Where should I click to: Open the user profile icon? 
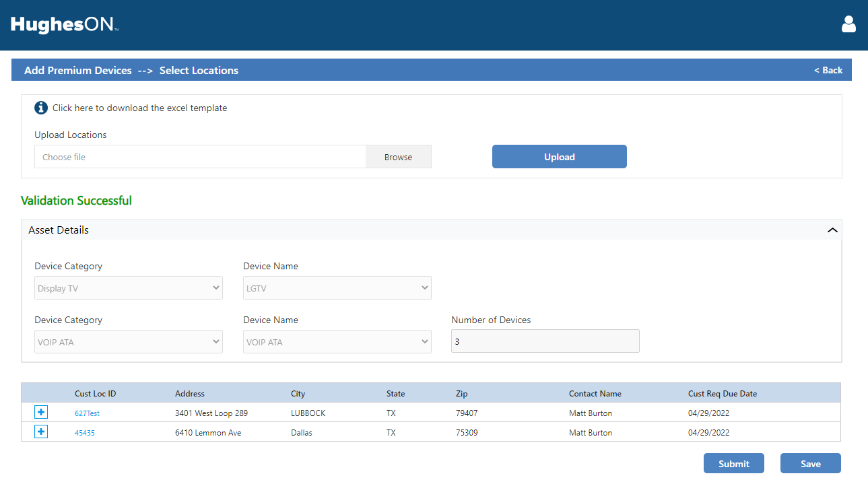(x=848, y=25)
